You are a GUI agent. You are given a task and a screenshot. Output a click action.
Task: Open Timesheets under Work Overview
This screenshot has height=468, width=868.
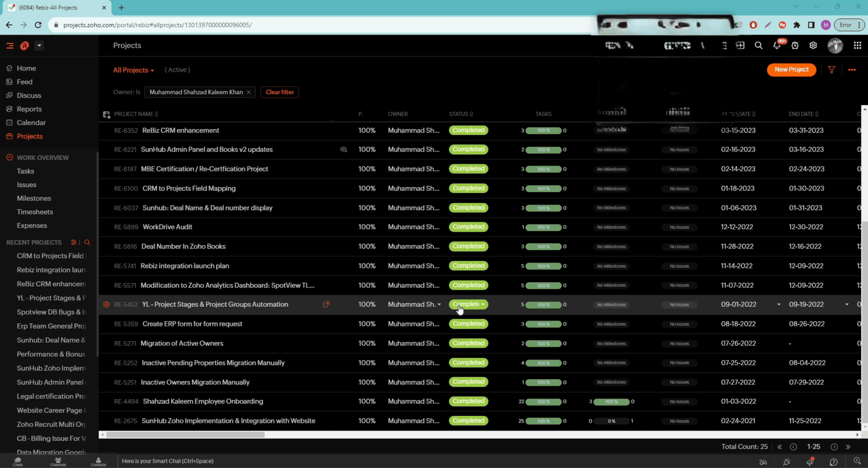pyautogui.click(x=35, y=212)
